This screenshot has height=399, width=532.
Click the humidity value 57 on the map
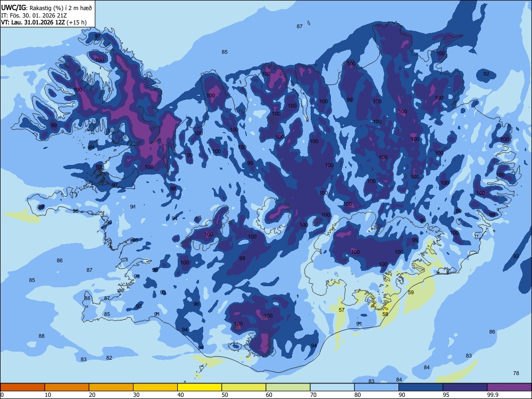(342, 310)
